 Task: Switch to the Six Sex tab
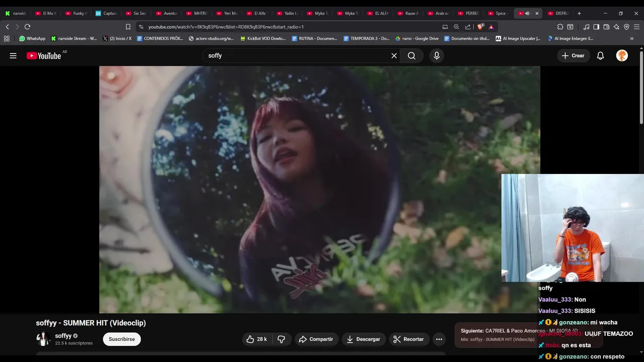(x=136, y=14)
